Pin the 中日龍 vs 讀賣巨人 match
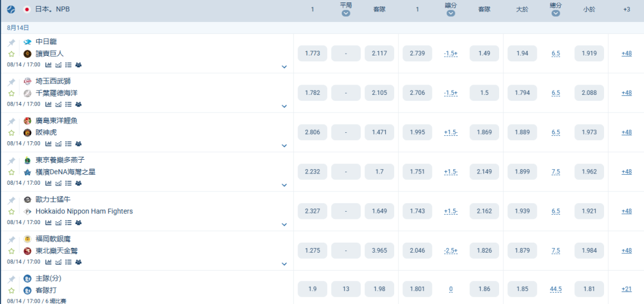This screenshot has width=644, height=304. click(x=11, y=43)
